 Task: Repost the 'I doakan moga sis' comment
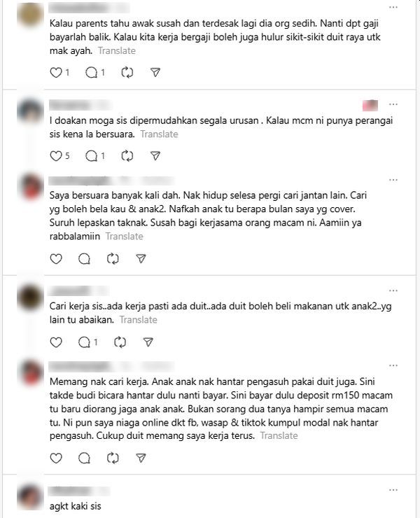point(127,155)
